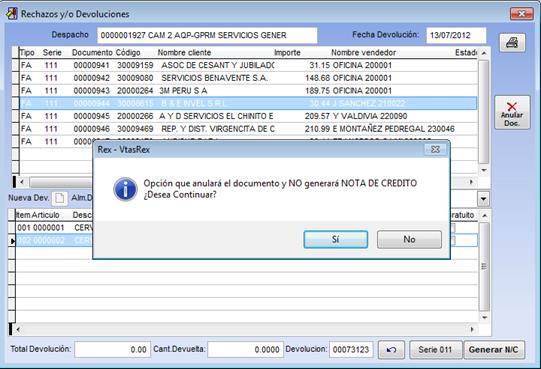The width and height of the screenshot is (541, 369).
Task: Click Nombre cliente column header
Action: click(x=184, y=53)
